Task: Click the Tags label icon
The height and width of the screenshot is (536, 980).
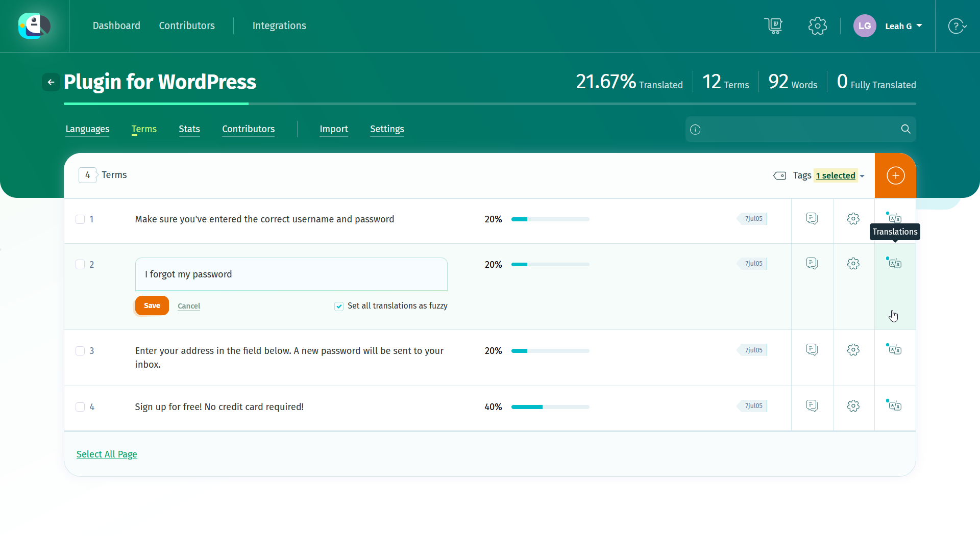Action: [779, 175]
